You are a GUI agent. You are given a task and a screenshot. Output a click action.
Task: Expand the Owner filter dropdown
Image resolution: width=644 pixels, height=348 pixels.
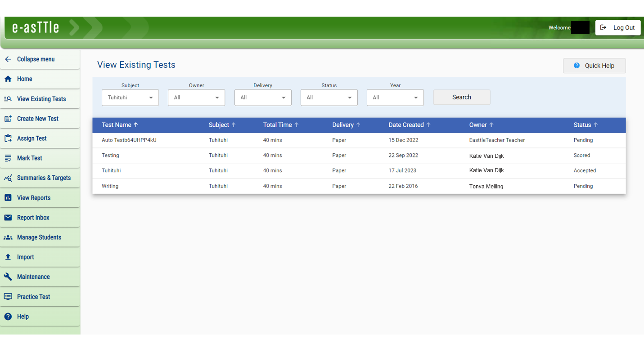click(x=196, y=98)
